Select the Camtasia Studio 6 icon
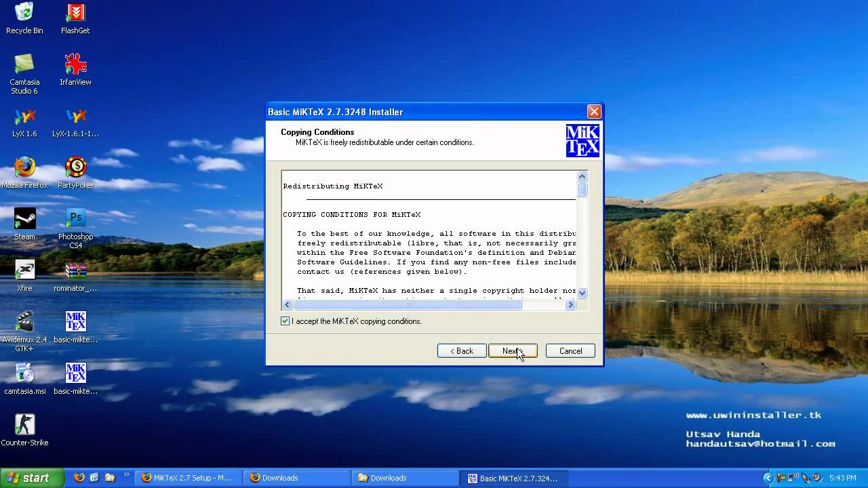868x488 pixels. click(24, 74)
